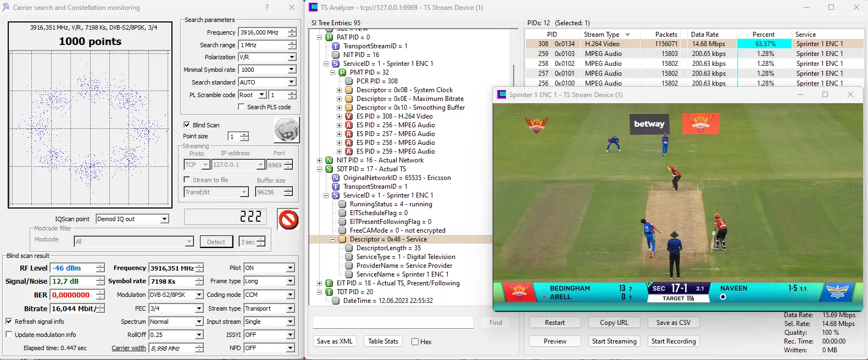Click the satellite globe blind scan icon
The image size is (868, 360).
286,130
